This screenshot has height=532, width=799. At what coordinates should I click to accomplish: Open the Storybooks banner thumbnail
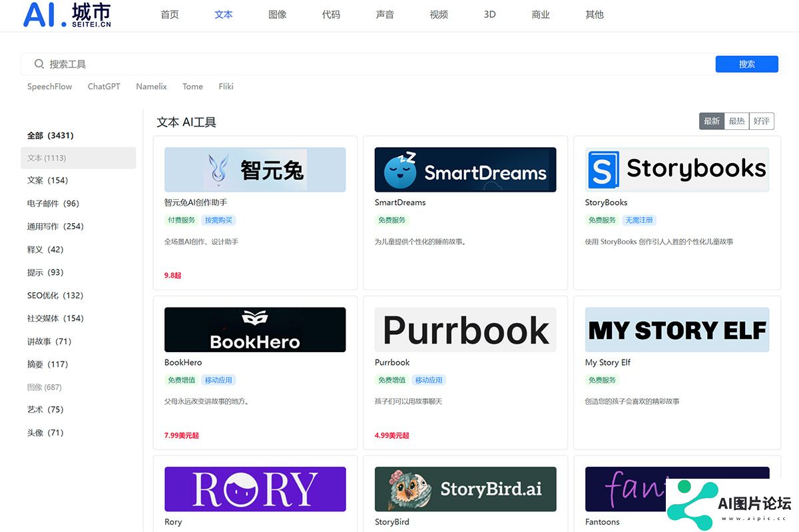click(677, 170)
